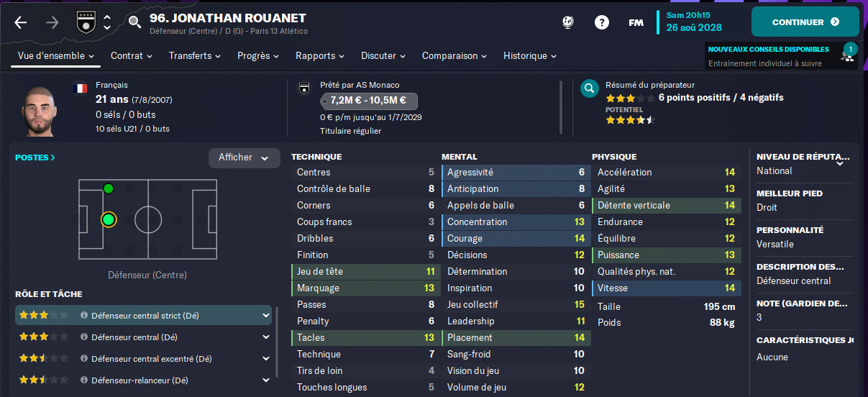
Task: Select the Défenseur central strict role row
Action: coord(143,315)
